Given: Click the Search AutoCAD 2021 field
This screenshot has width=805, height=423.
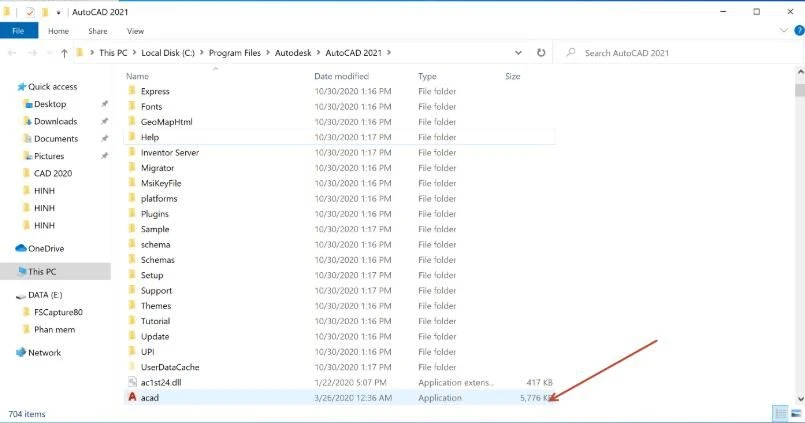Looking at the screenshot, I should click(680, 52).
